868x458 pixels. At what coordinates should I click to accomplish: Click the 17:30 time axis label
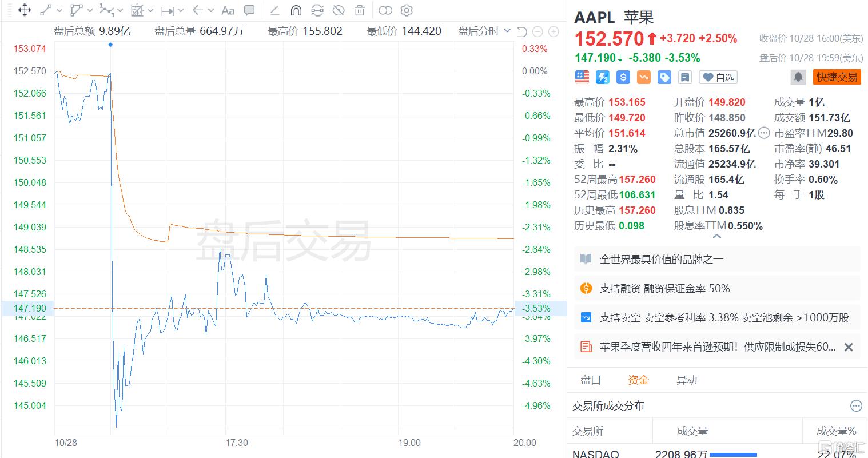pos(237,443)
